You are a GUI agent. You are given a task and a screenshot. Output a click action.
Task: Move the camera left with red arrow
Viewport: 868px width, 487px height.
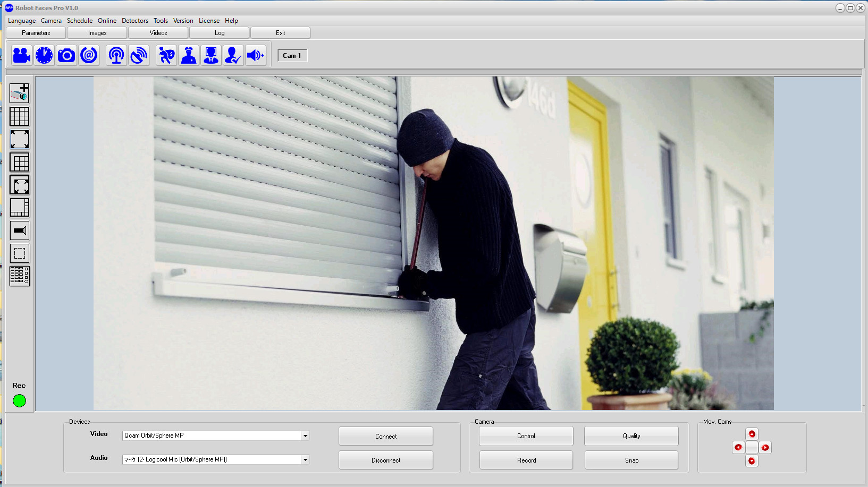738,448
